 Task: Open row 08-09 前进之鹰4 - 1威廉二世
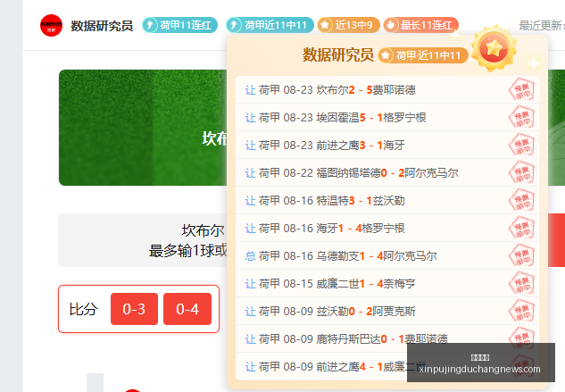387,367
